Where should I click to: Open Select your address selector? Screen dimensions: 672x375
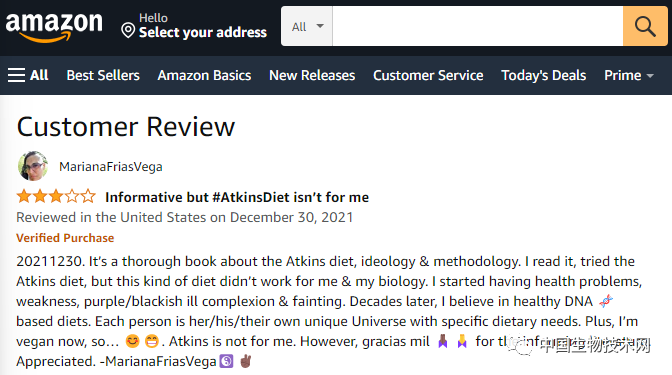(x=194, y=26)
